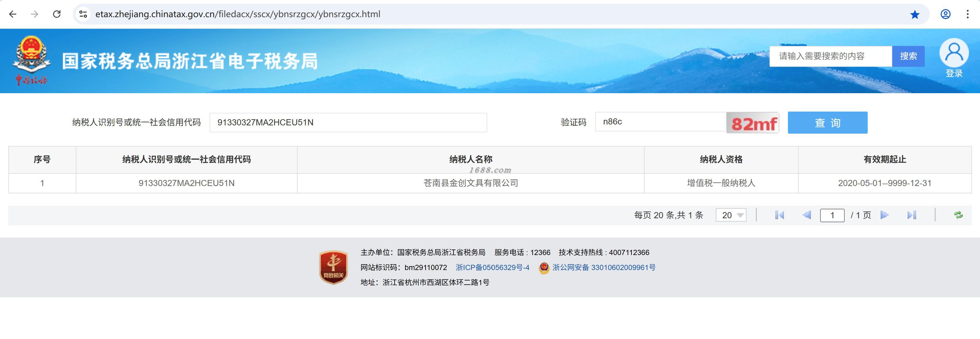Click the 验证码 label
980x339 pixels.
click(573, 122)
